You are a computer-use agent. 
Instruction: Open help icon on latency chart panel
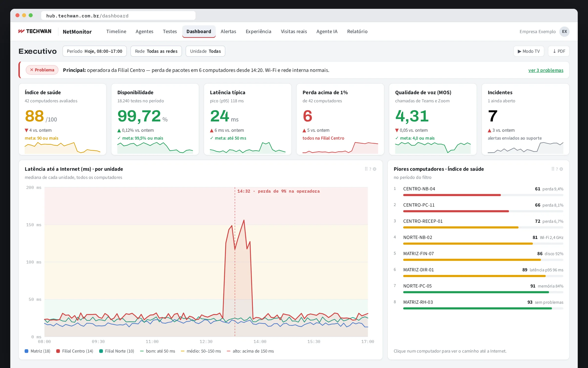click(370, 169)
